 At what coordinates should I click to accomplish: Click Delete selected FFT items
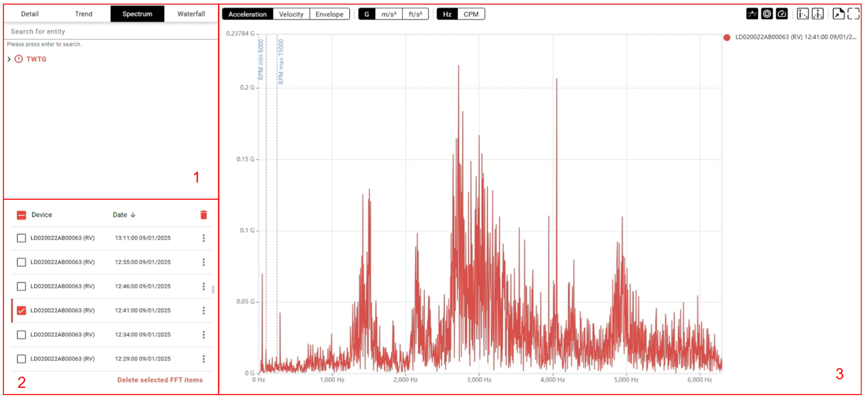[x=160, y=380]
